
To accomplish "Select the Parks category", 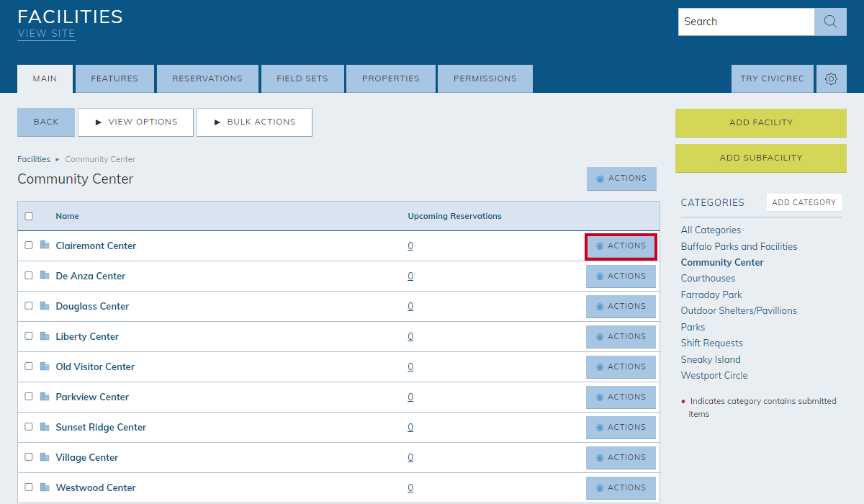I will [693, 327].
